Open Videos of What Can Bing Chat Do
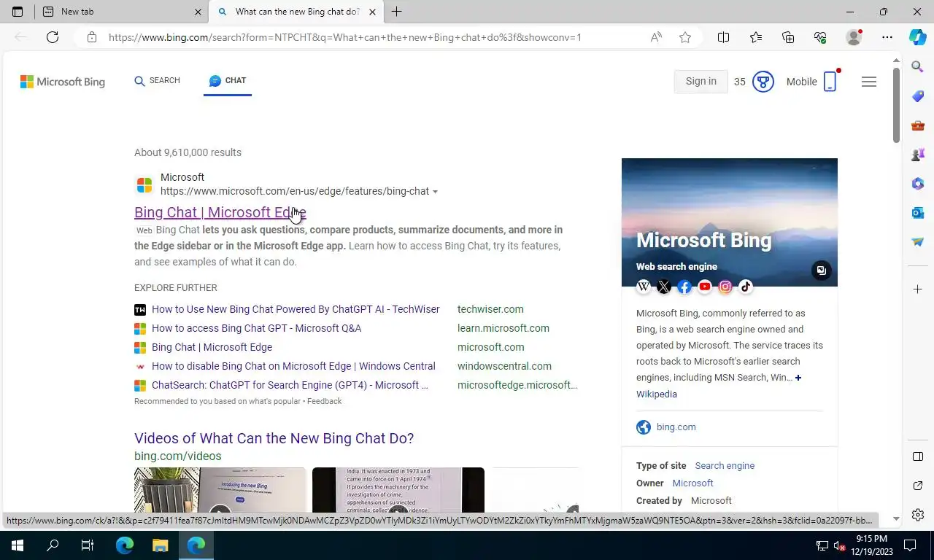Viewport: 934px width, 560px height. click(x=274, y=438)
